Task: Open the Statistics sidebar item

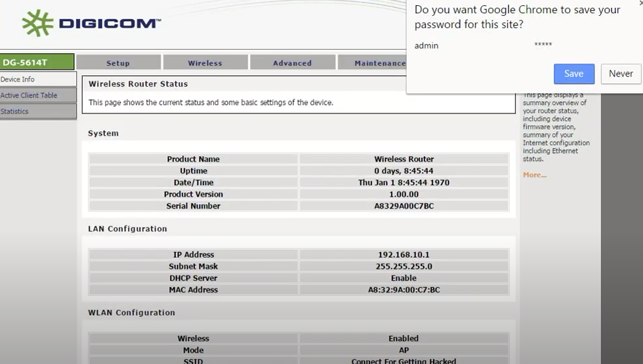Action: (37, 111)
